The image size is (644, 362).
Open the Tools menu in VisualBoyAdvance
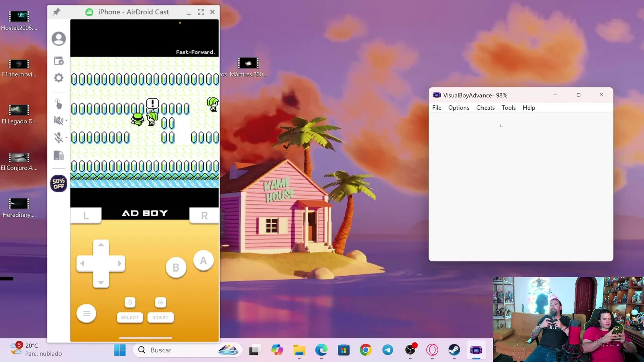pos(509,108)
